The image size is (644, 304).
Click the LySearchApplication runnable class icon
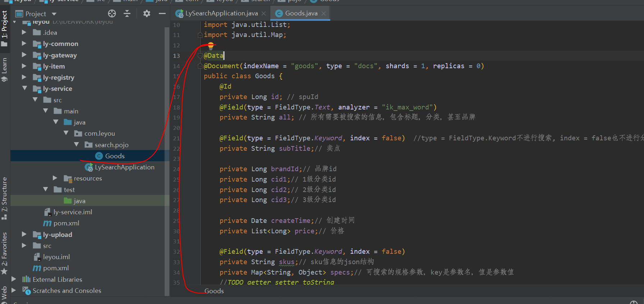click(89, 167)
